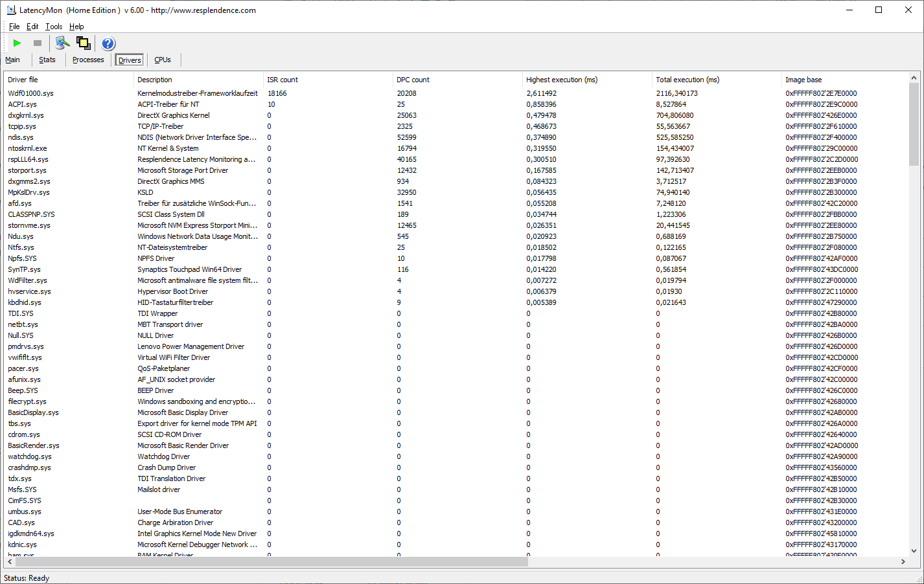Viewport: 924px width, 584px height.
Task: Select the stornvme.sys driver row
Action: [456, 225]
